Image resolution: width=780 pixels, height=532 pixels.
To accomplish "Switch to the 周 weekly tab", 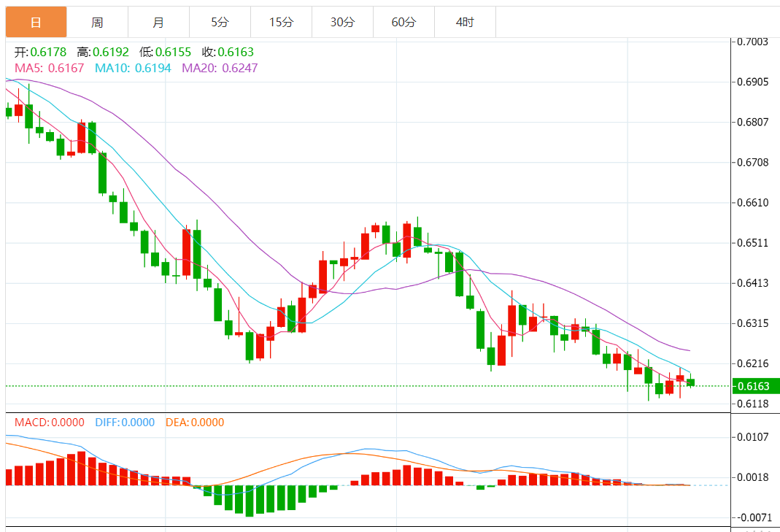I will point(97,22).
